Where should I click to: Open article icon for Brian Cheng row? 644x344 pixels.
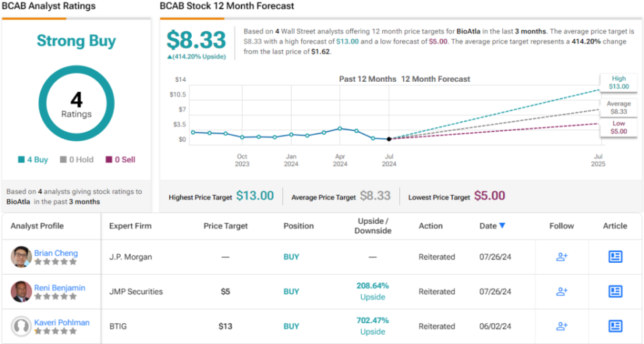coord(615,257)
